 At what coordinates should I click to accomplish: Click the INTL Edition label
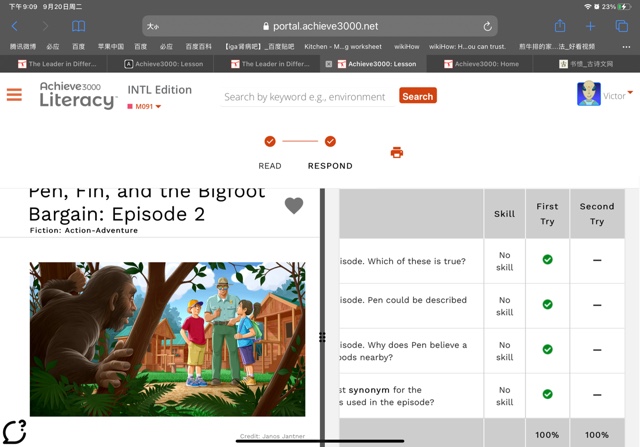click(x=160, y=90)
